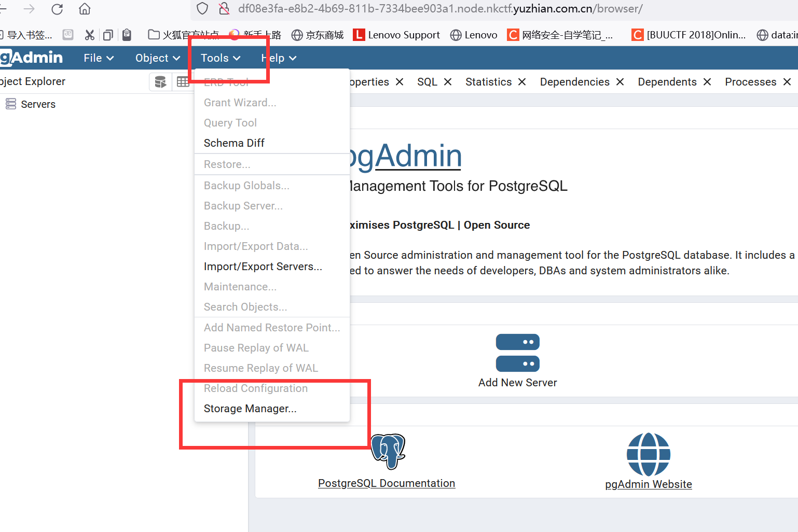Choose Import/Export Servers from Tools menu
The width and height of the screenshot is (798, 532).
tap(272, 267)
